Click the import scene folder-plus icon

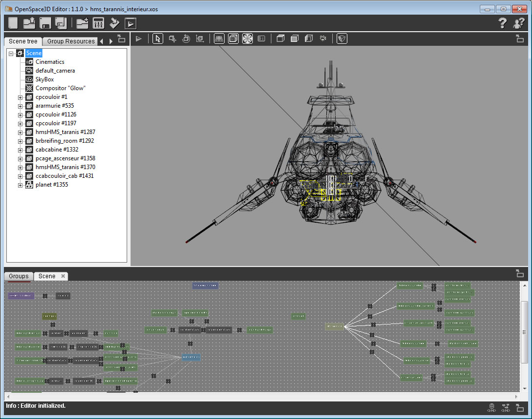click(82, 23)
